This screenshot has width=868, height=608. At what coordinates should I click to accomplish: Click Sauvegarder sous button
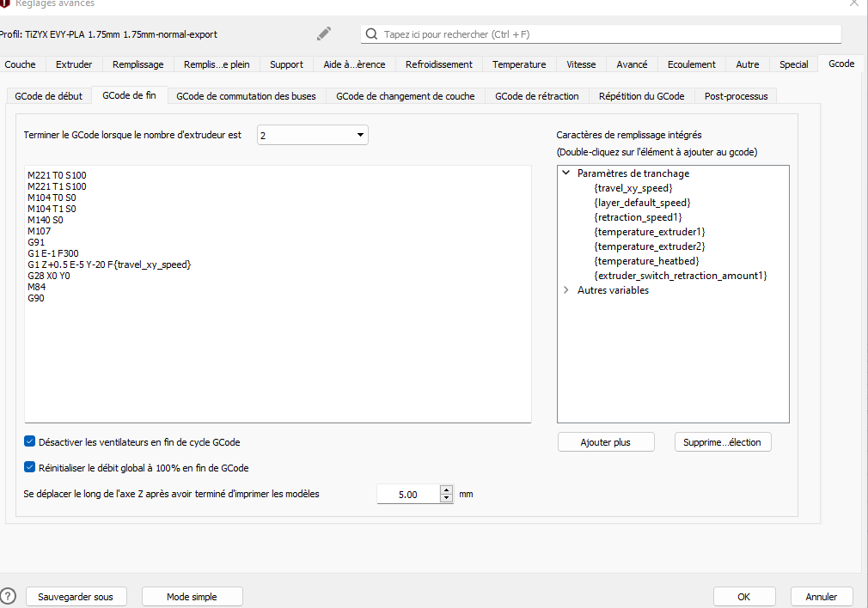[76, 596]
